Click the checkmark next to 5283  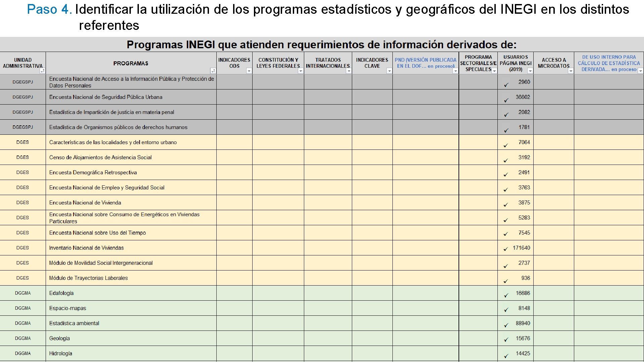[506, 220]
